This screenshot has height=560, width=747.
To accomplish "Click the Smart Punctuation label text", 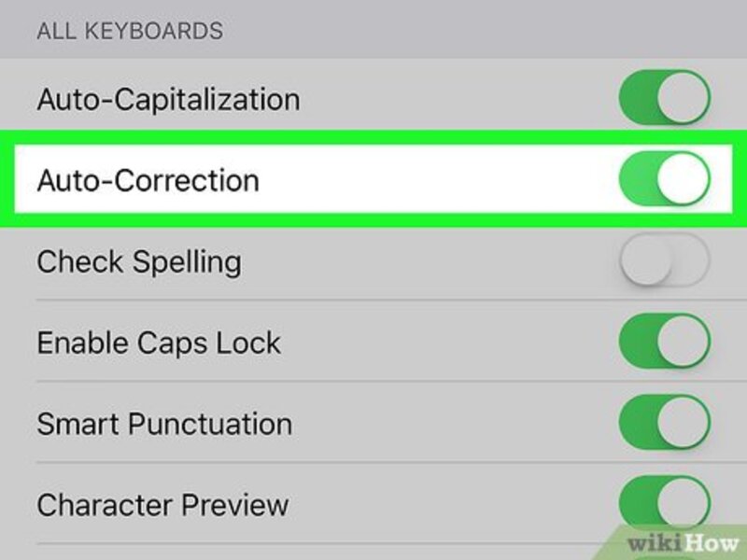I will [x=164, y=424].
